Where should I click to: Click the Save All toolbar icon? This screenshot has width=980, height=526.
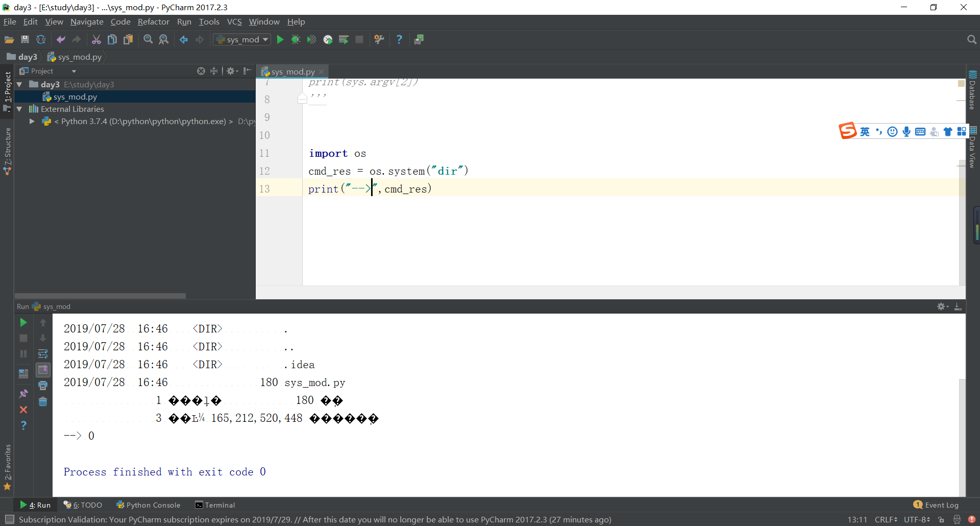click(25, 39)
